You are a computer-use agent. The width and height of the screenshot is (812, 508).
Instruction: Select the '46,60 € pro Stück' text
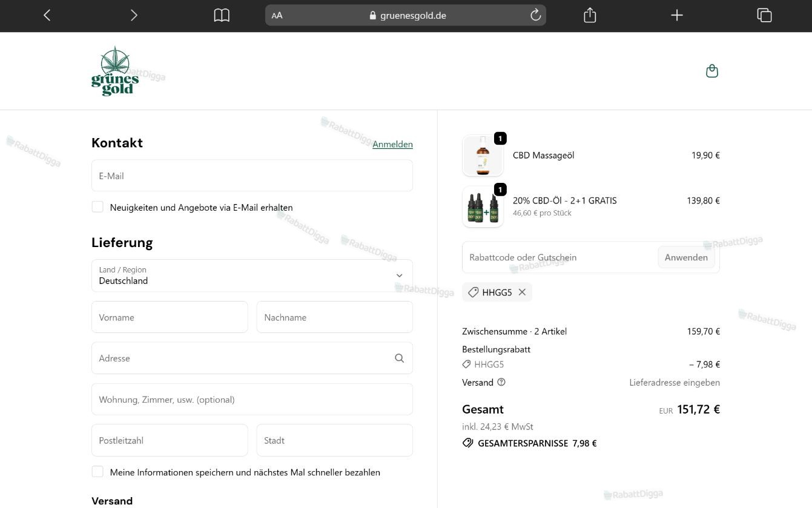(542, 213)
